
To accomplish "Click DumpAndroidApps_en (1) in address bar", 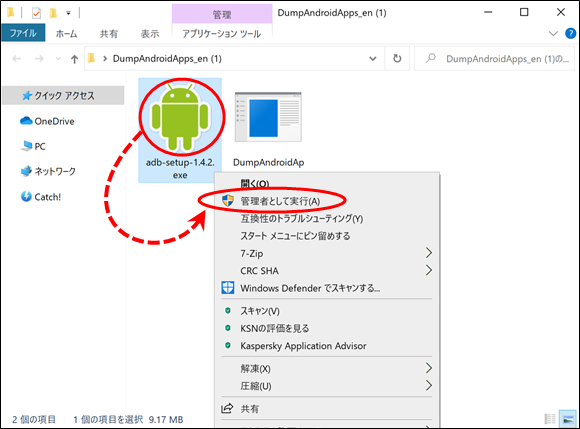I will coord(167,59).
